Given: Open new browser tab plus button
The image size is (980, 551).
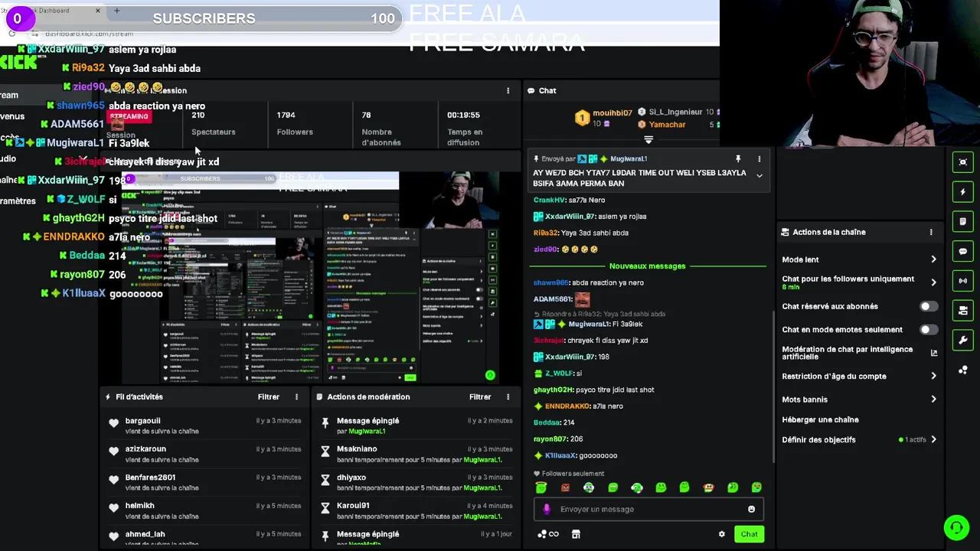Looking at the screenshot, I should pos(116,11).
